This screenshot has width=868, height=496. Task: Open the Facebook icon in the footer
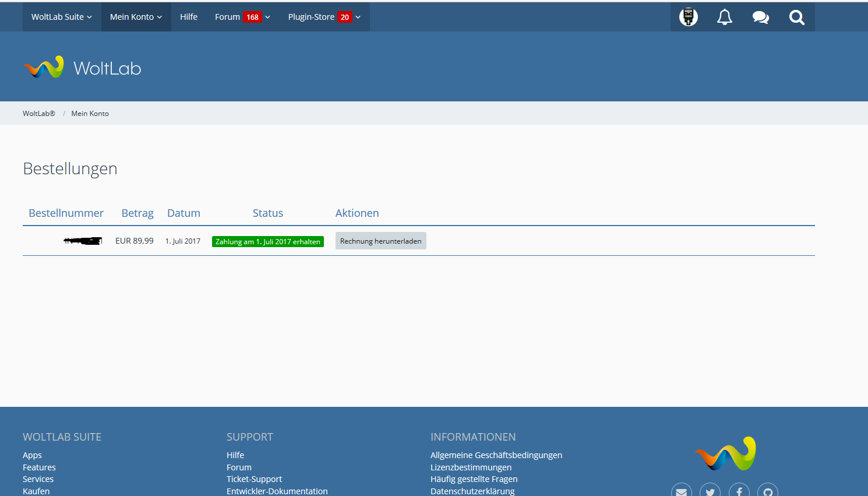point(739,491)
